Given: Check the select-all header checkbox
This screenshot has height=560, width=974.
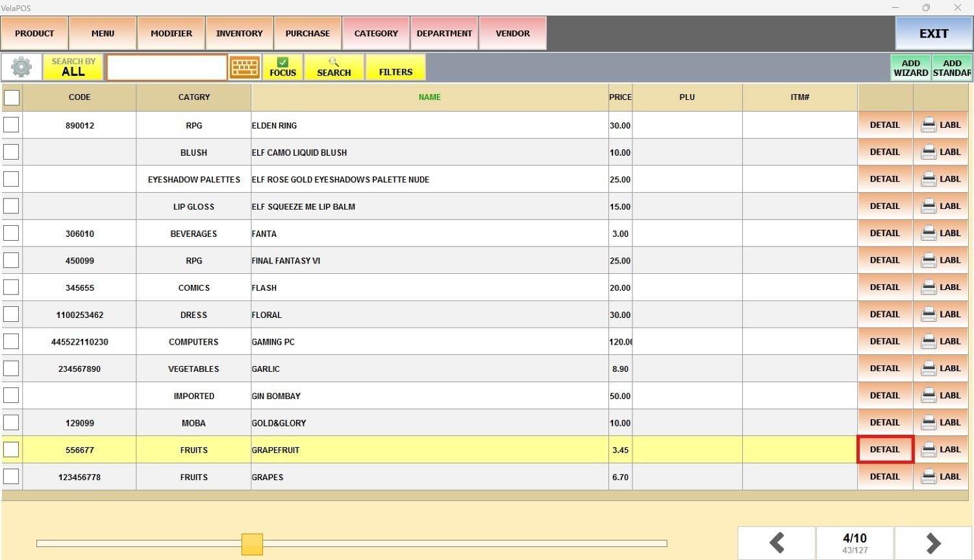Looking at the screenshot, I should 12,97.
